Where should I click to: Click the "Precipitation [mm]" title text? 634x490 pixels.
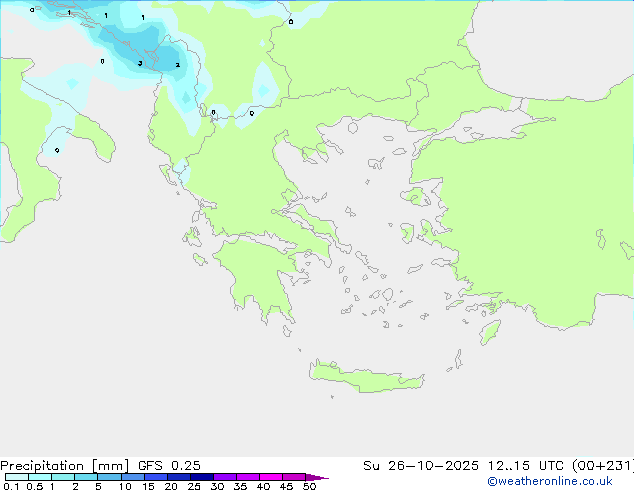tap(65, 466)
